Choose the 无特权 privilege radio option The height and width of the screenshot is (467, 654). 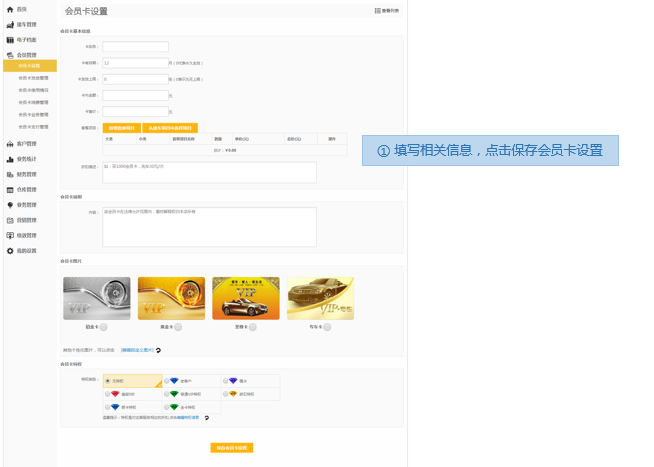click(108, 381)
